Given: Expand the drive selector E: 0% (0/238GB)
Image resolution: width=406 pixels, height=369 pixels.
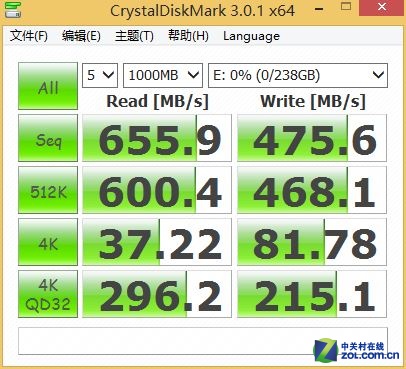Looking at the screenshot, I should (x=298, y=75).
